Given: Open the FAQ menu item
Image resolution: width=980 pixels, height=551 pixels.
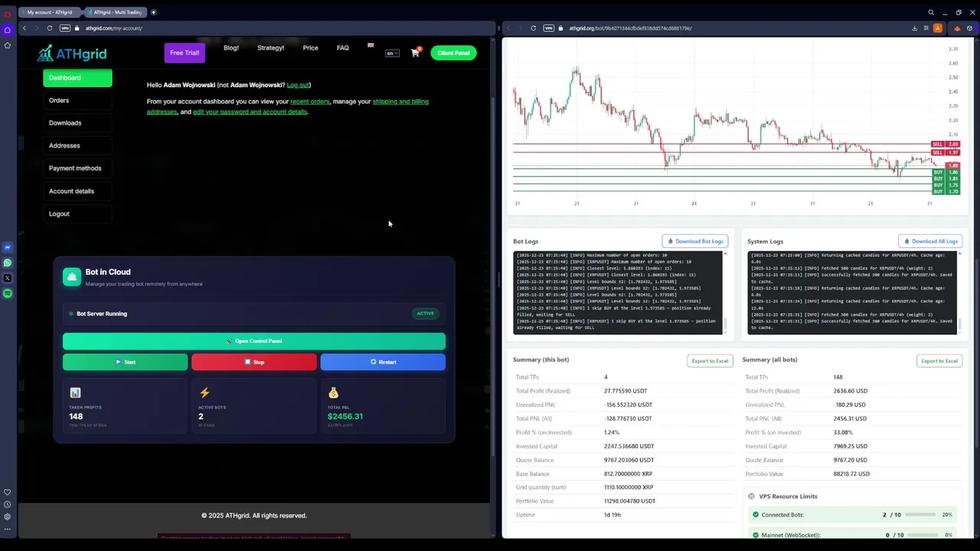Looking at the screenshot, I should tap(343, 47).
